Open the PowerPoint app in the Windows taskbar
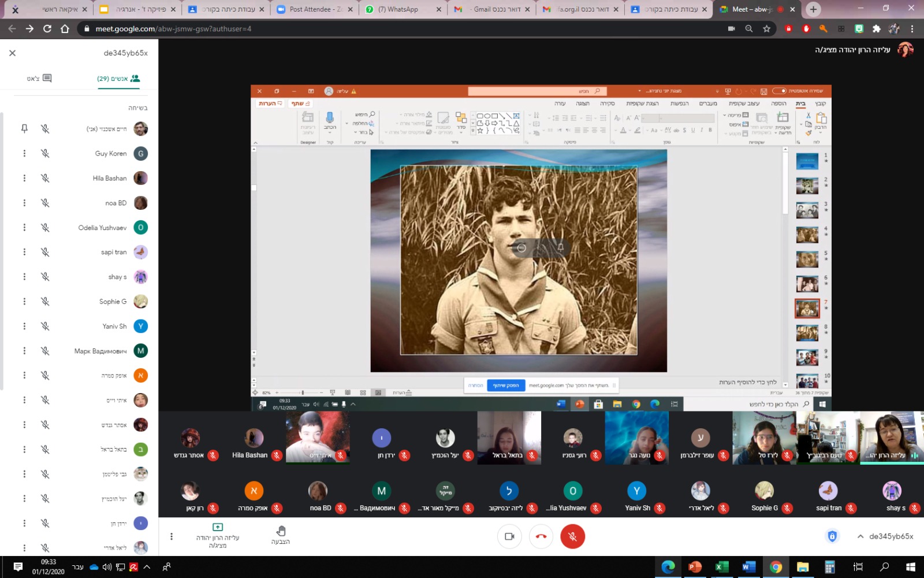 (x=695, y=567)
